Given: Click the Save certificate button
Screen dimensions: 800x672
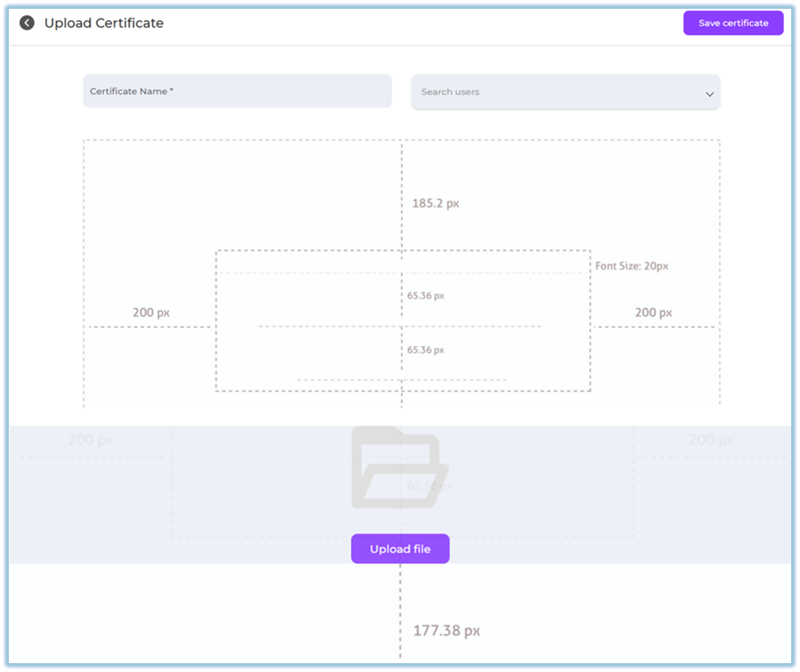Looking at the screenshot, I should pos(733,23).
